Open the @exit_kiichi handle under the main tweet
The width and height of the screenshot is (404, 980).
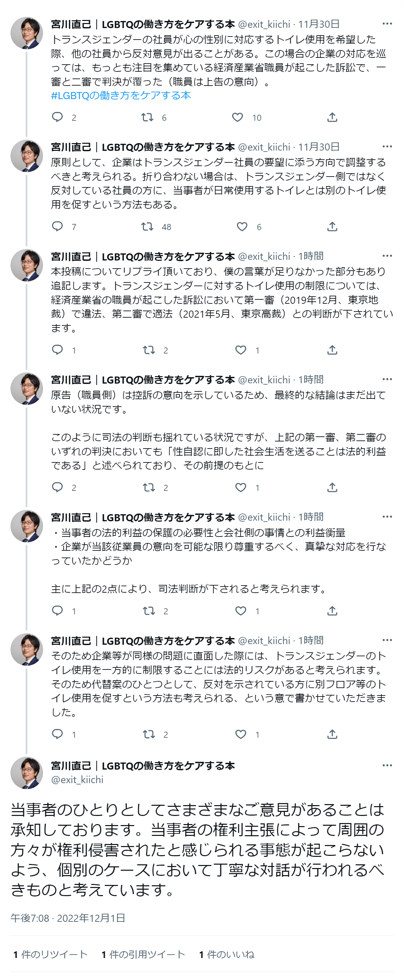(77, 779)
